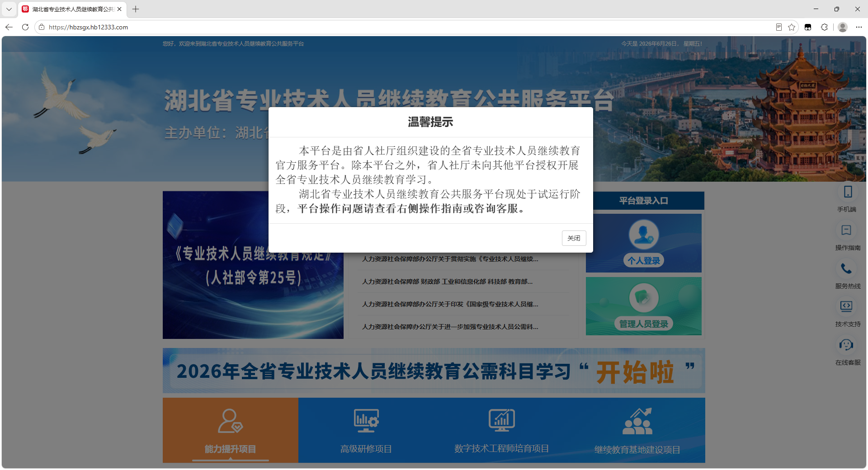Open news link about 国家级专业技术人员继续教育基地
This screenshot has width=868, height=470.
point(450,304)
